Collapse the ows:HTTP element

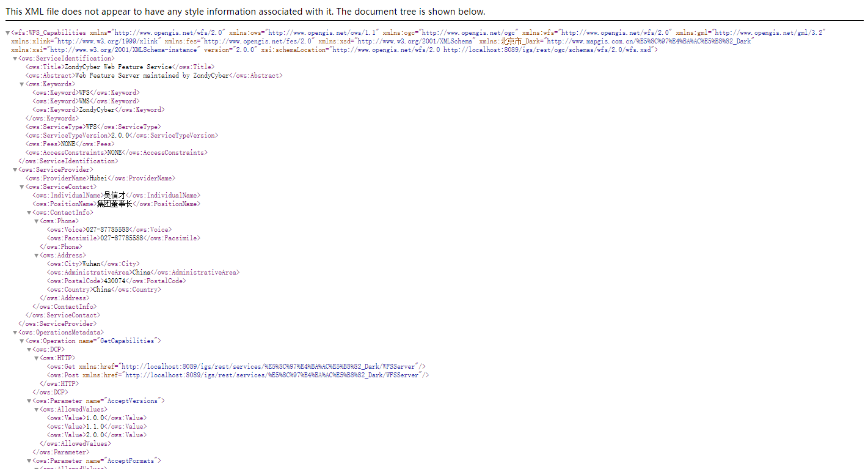[36, 358]
